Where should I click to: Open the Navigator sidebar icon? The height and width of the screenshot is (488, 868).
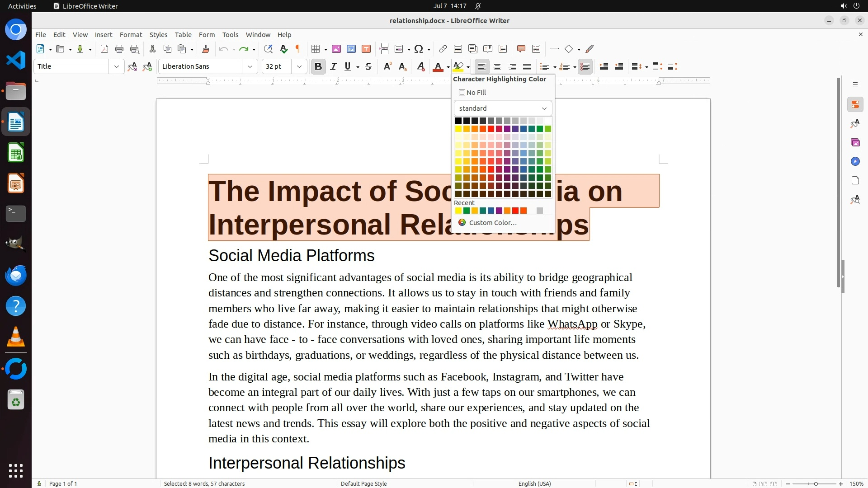855,161
